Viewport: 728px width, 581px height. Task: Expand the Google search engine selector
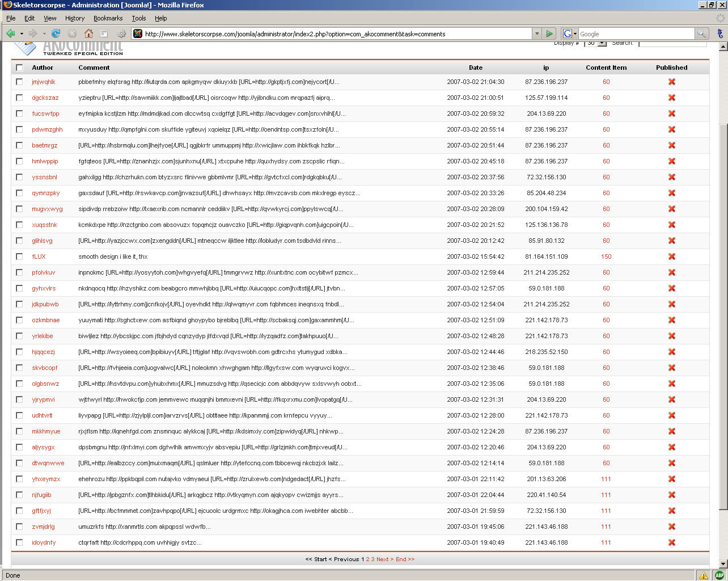pyautogui.click(x=569, y=33)
